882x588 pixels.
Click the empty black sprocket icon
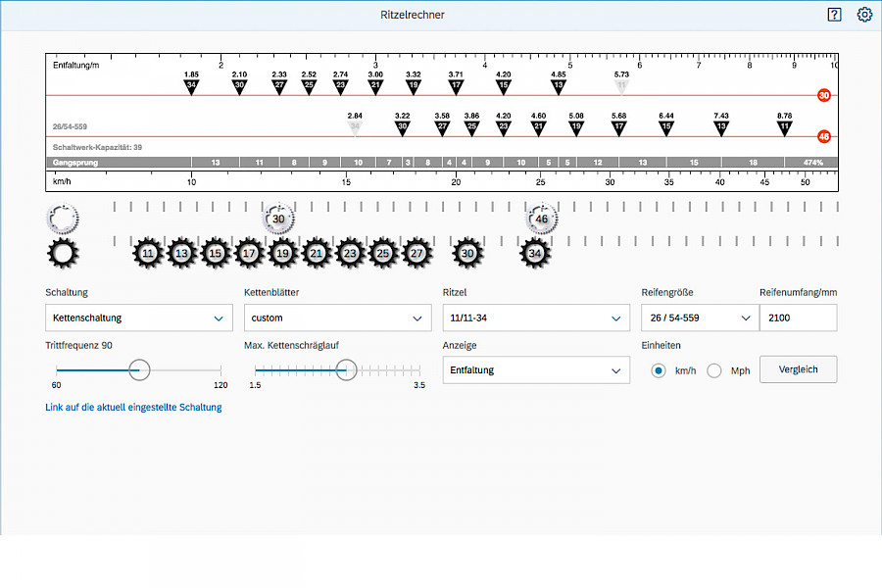click(64, 253)
